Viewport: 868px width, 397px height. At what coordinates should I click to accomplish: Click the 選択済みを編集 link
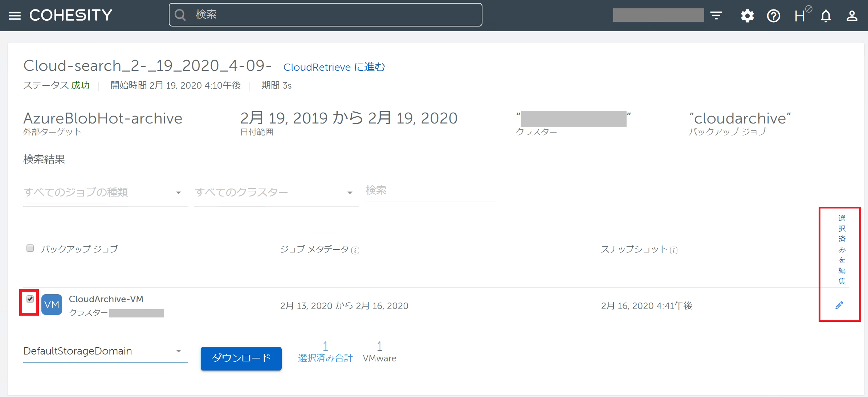pos(842,250)
